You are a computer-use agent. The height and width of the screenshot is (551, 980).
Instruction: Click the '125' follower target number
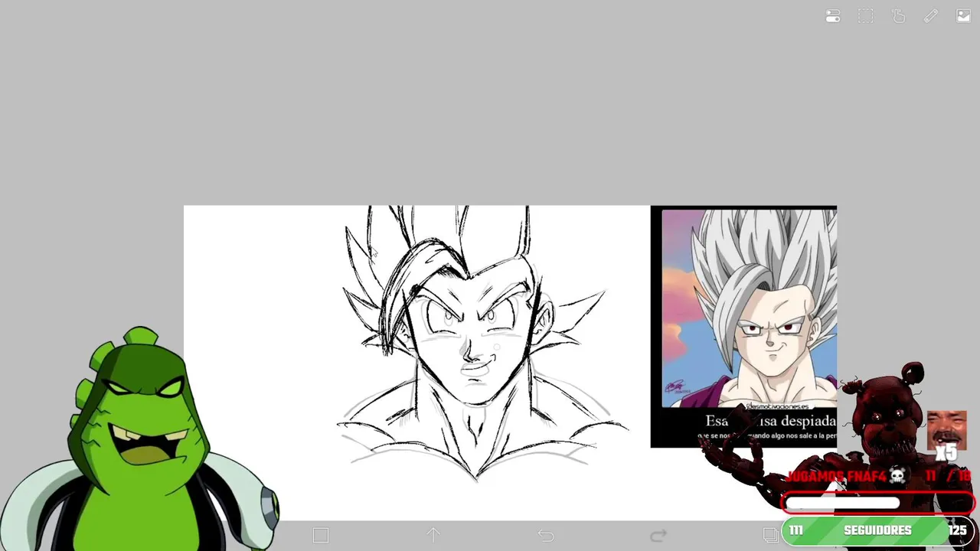pos(957,530)
